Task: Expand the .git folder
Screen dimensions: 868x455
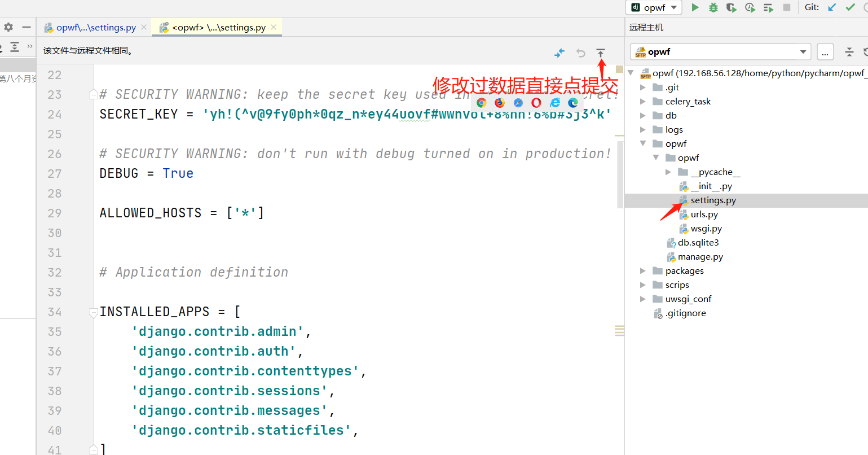Action: click(643, 87)
